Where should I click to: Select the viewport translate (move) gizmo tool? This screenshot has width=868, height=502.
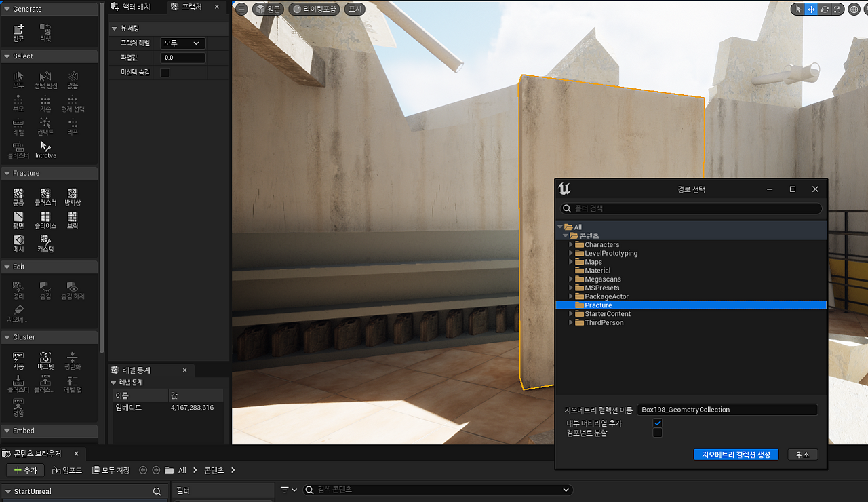811,9
